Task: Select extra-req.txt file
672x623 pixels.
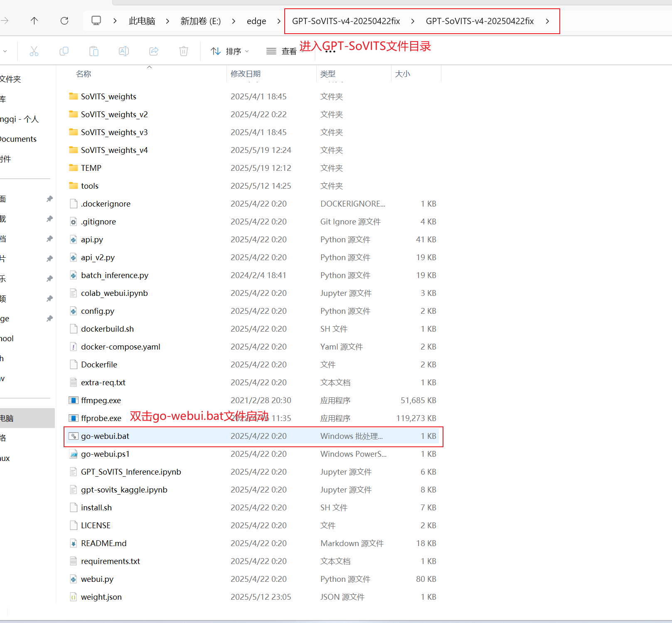Action: [x=103, y=382]
